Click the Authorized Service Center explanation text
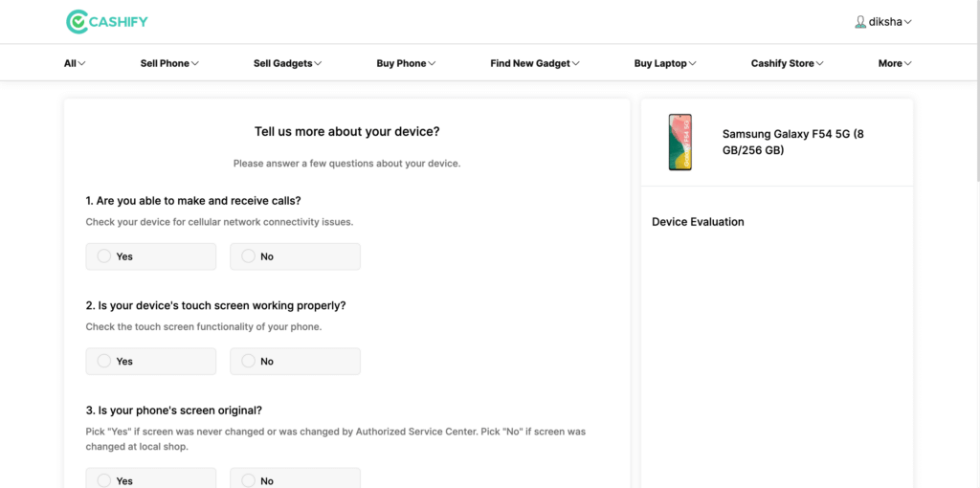The image size is (980, 488). click(336, 439)
